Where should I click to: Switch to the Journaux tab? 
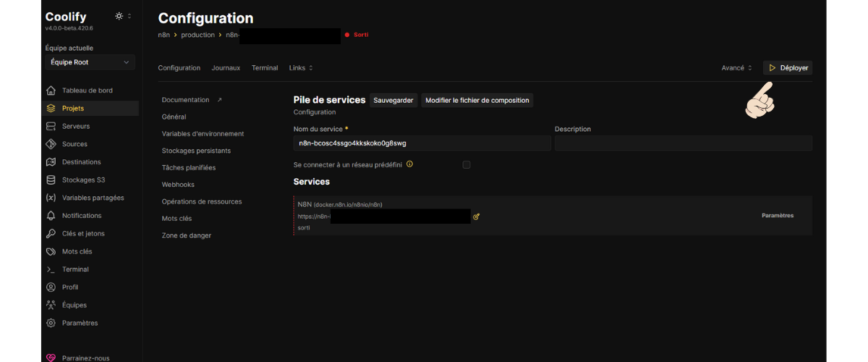coord(226,68)
